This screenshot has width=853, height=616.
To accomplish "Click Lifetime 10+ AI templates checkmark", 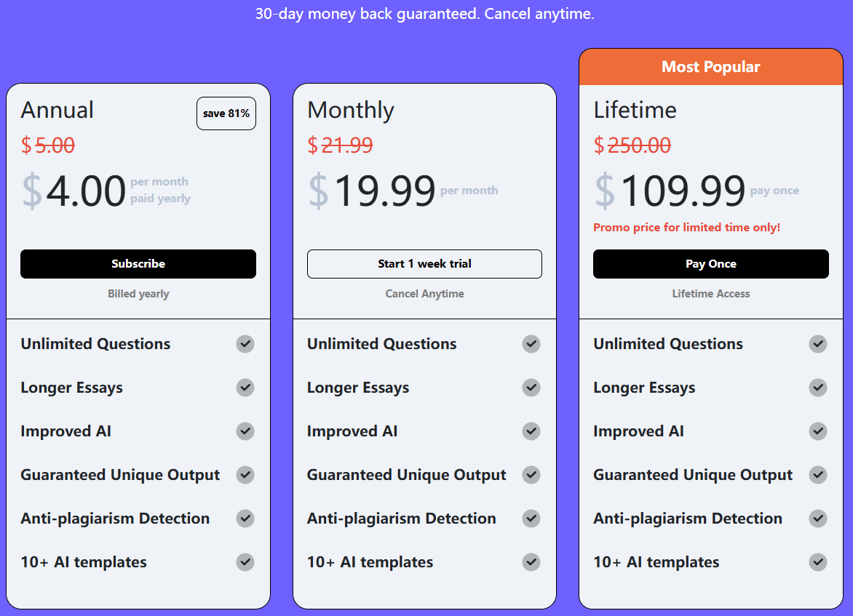I will (818, 562).
